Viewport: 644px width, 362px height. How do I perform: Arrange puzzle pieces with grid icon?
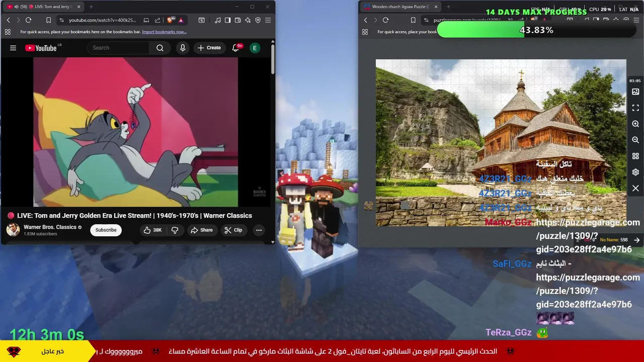tap(635, 156)
